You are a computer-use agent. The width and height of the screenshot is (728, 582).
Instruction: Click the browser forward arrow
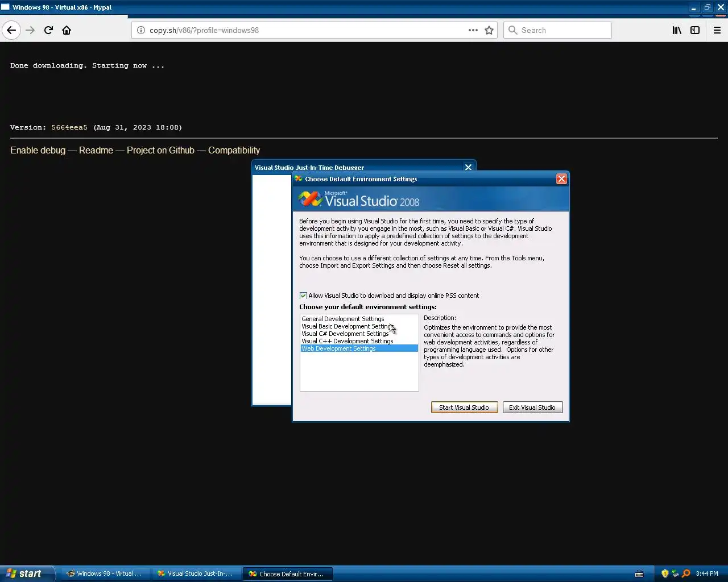click(30, 30)
